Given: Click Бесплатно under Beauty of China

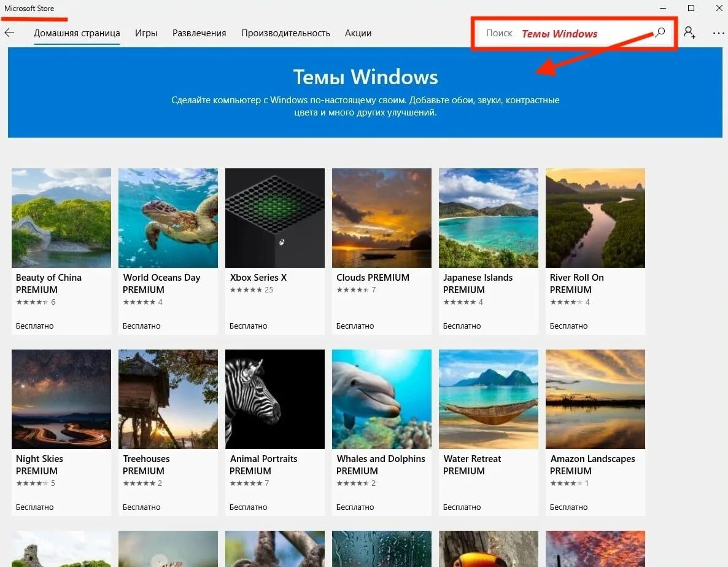Looking at the screenshot, I should tap(35, 326).
